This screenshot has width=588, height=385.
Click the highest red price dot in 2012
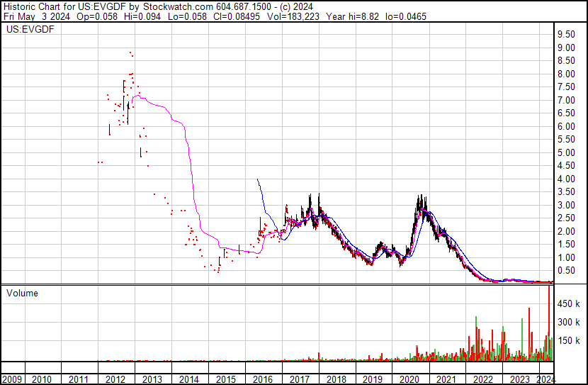(130, 52)
